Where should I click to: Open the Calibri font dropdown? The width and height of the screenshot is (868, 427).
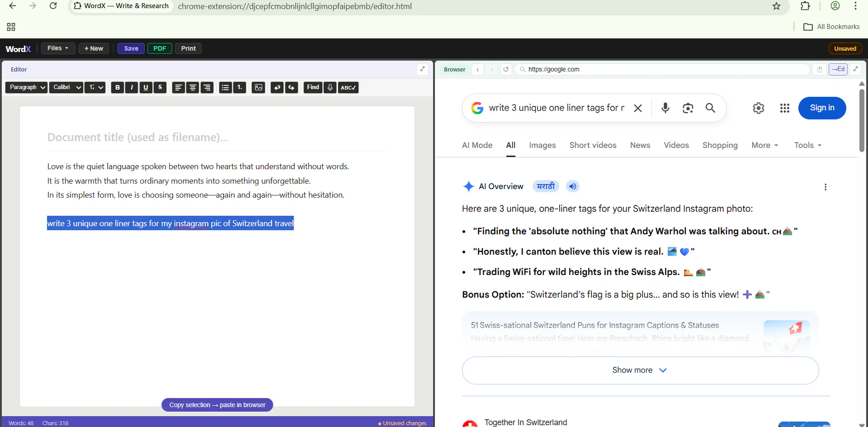click(x=66, y=87)
